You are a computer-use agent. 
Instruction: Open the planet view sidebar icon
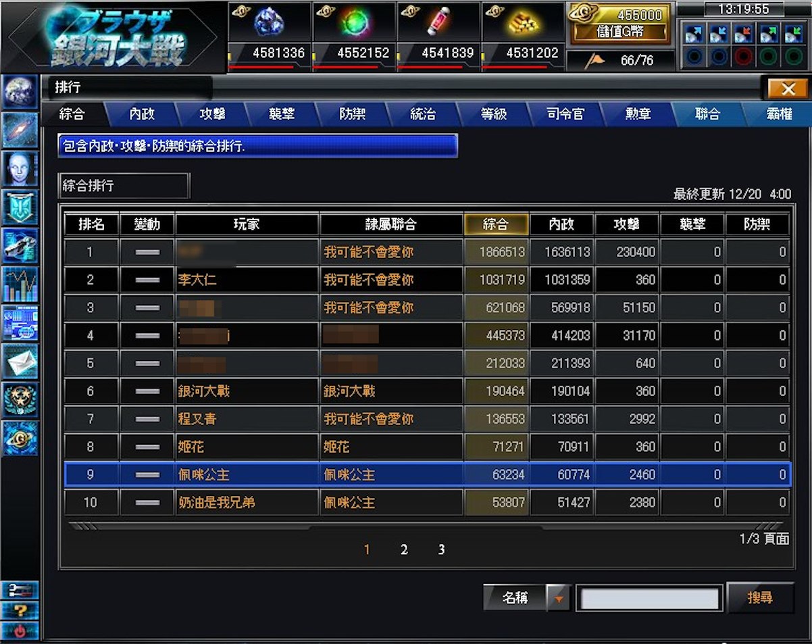pos(20,93)
